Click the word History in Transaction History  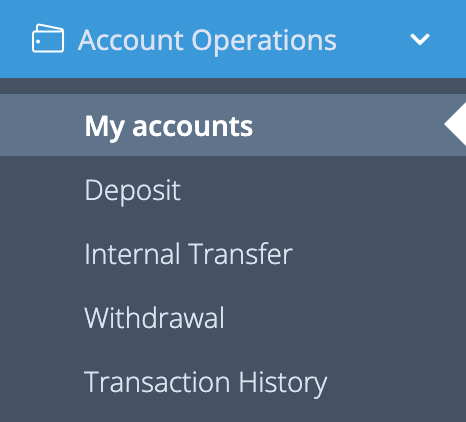(x=283, y=383)
